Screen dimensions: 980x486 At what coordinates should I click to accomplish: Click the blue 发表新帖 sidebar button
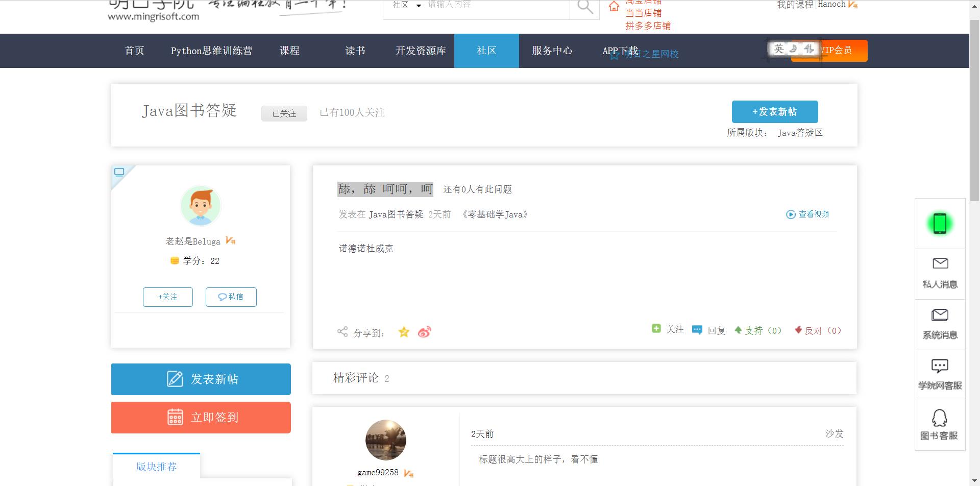click(x=201, y=379)
